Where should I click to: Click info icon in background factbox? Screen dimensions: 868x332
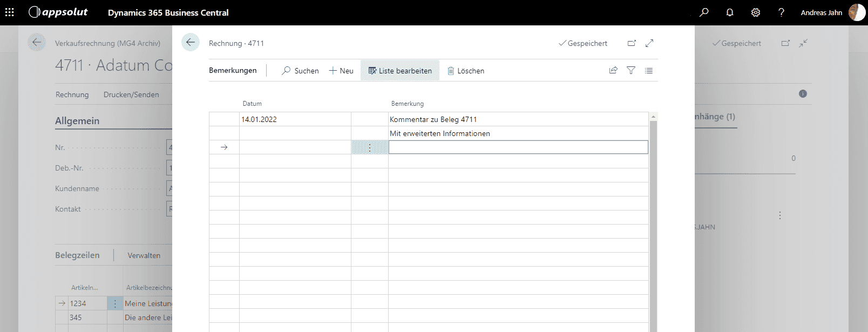point(803,94)
